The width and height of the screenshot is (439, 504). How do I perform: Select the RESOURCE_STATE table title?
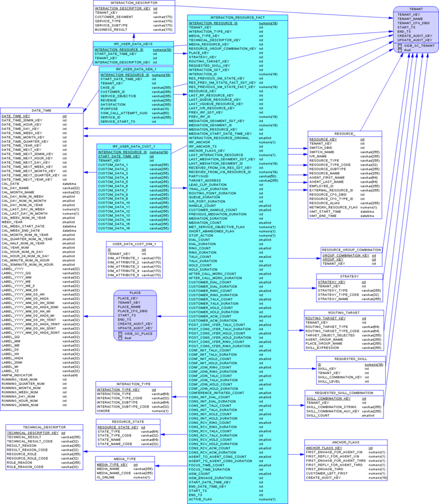[128, 422]
